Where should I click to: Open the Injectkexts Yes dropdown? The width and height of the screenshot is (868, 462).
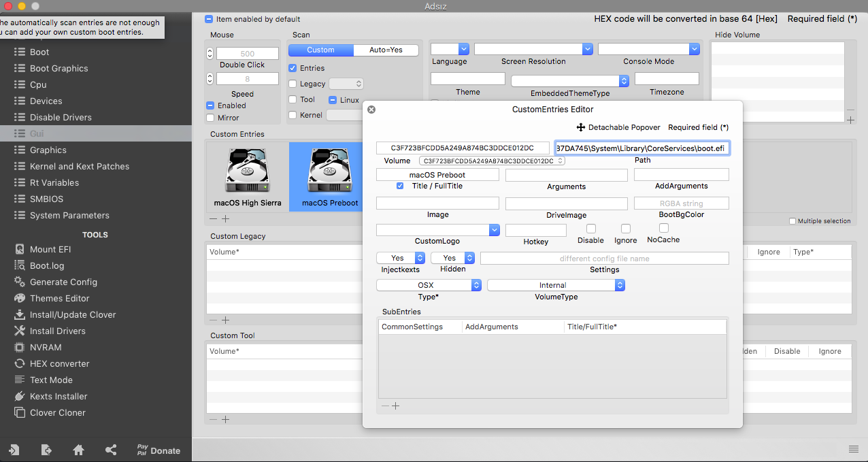401,258
